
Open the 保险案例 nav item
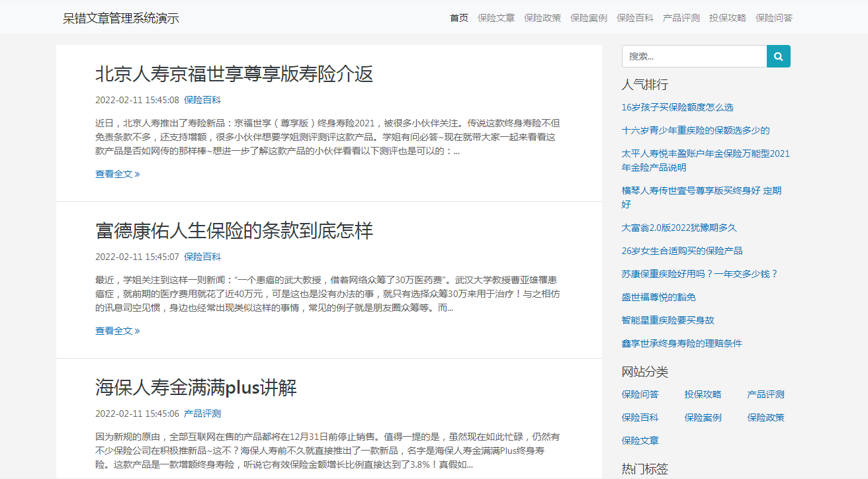(x=589, y=18)
